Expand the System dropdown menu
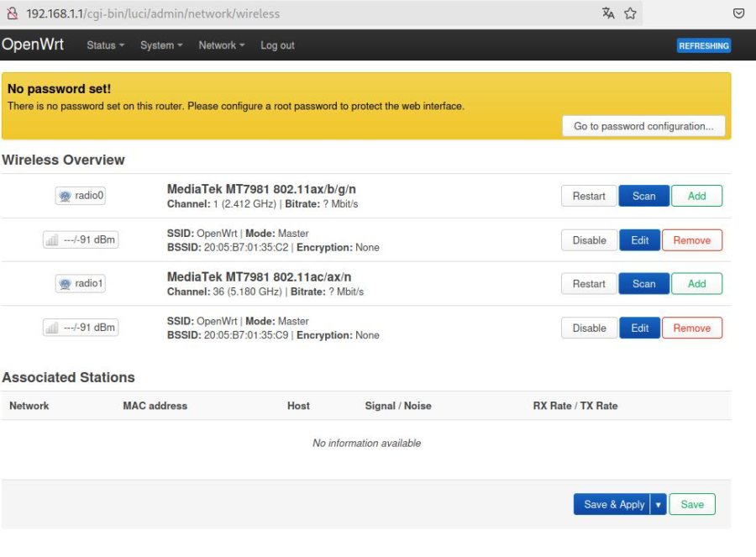This screenshot has height=557, width=756. [x=161, y=45]
